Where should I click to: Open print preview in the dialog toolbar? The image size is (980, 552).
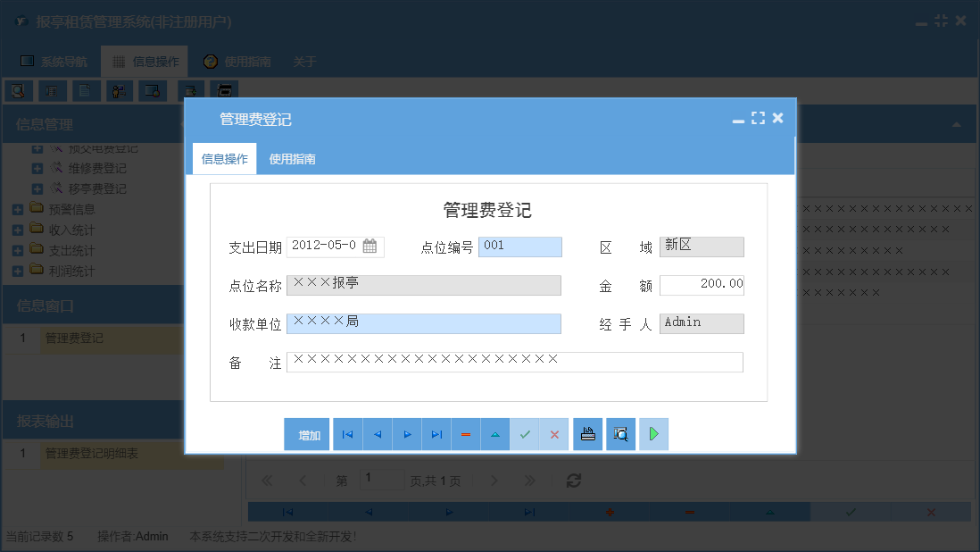pyautogui.click(x=620, y=434)
